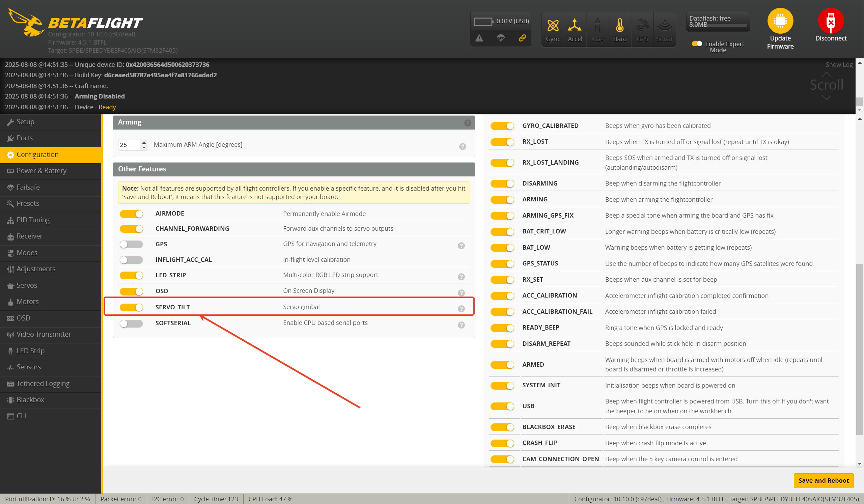Screen dimensions: 864x504
Task: Decrease Maximum ARM Angle with down arrow
Action: [144, 147]
